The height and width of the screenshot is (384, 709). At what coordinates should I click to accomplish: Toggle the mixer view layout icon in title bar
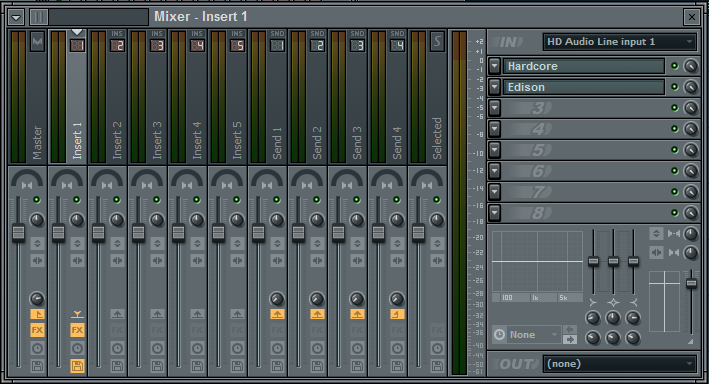pyautogui.click(x=38, y=17)
